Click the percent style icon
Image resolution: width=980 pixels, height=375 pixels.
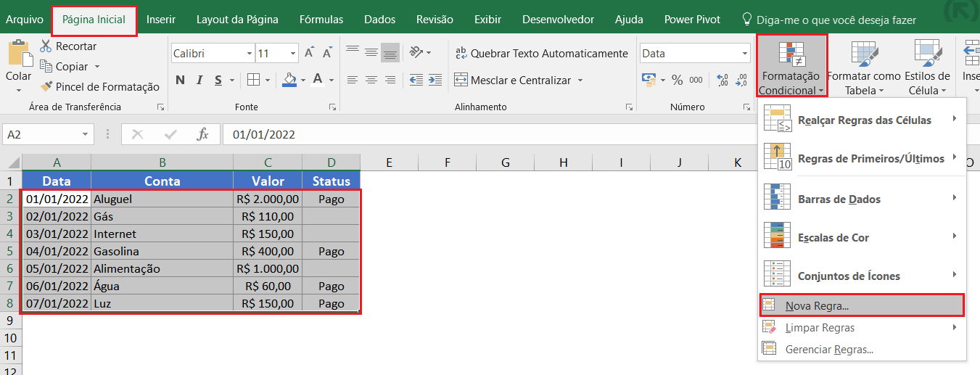677,80
